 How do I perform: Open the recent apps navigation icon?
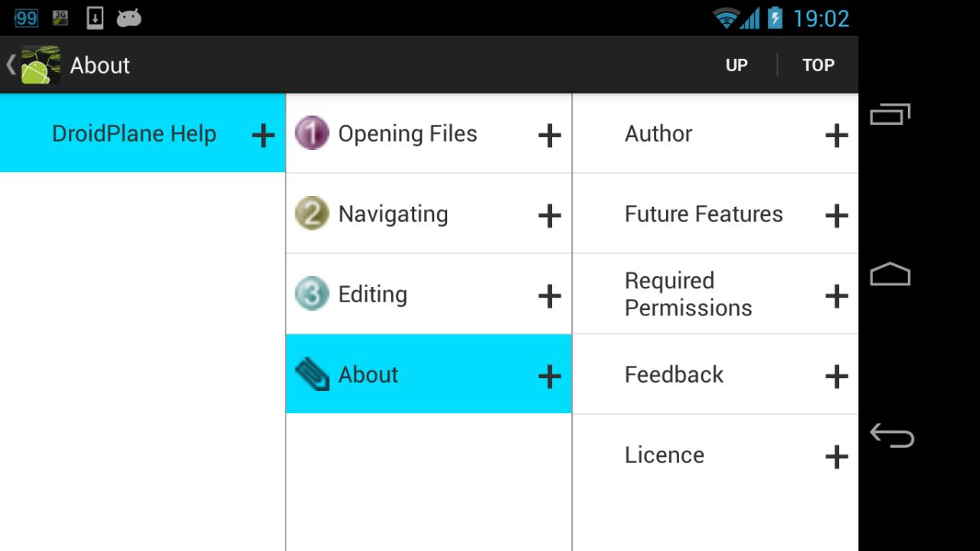coord(890,114)
